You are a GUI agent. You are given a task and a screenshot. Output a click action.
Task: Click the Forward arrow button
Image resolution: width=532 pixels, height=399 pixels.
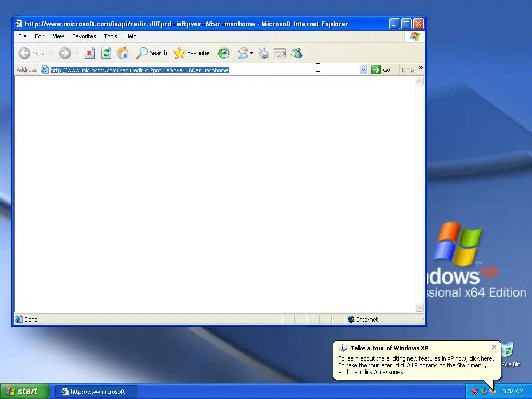(65, 53)
